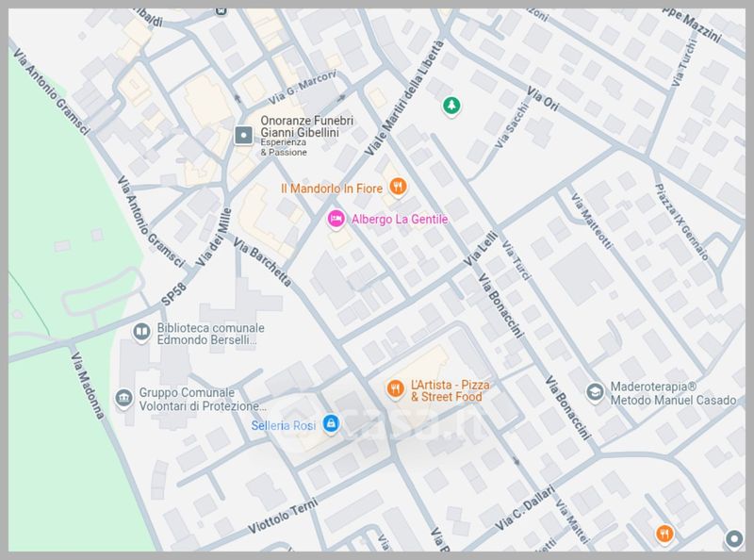Select Il Mandorlo In Fiore restaurant icon
Screen dimensions: 754x560
coord(398,188)
